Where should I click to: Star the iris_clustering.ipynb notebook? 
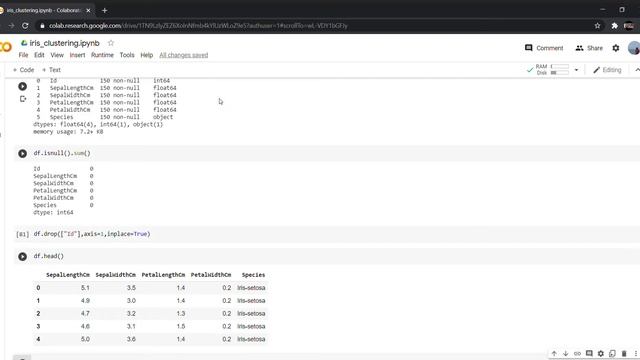coord(111,43)
